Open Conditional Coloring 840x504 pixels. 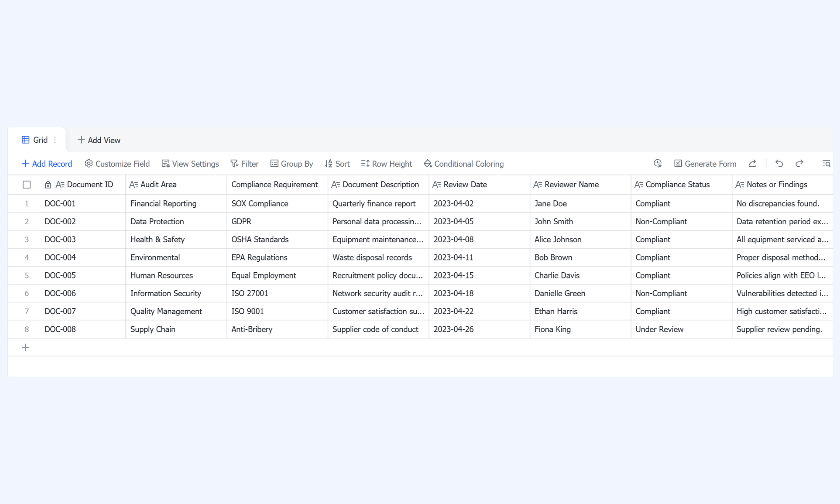tap(464, 164)
